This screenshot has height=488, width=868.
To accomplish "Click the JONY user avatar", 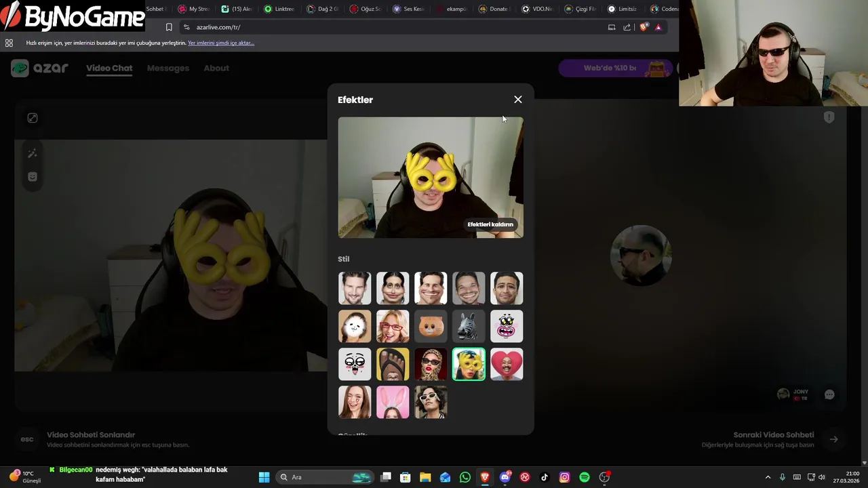I will [783, 394].
